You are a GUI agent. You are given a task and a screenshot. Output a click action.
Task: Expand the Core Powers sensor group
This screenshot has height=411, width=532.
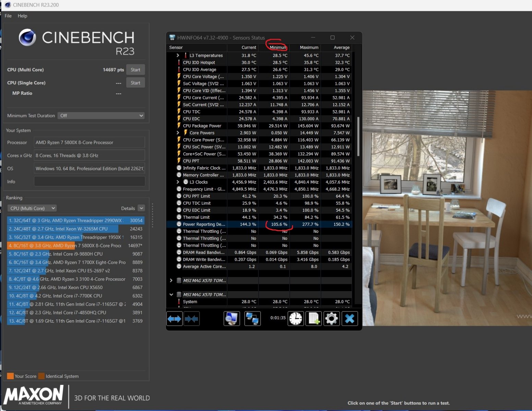pos(178,133)
